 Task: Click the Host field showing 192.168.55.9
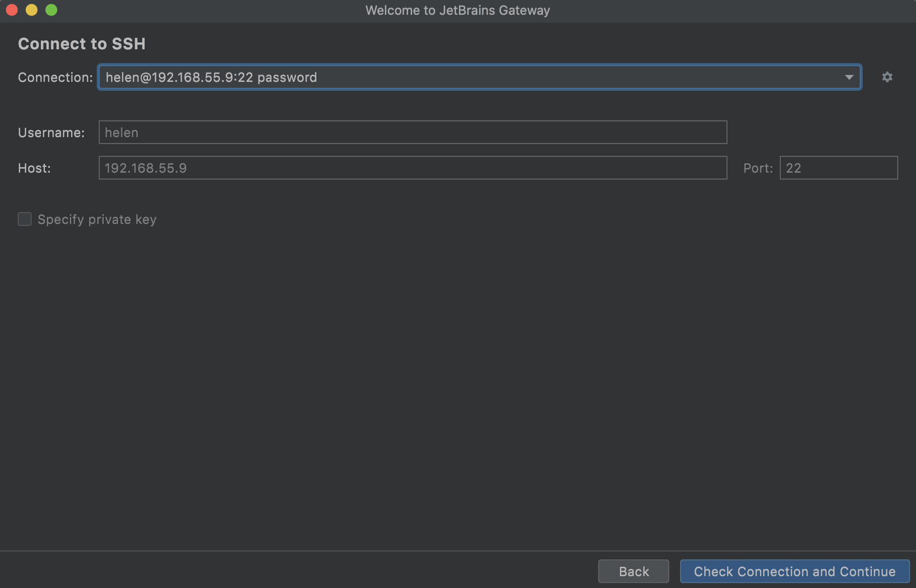click(413, 168)
